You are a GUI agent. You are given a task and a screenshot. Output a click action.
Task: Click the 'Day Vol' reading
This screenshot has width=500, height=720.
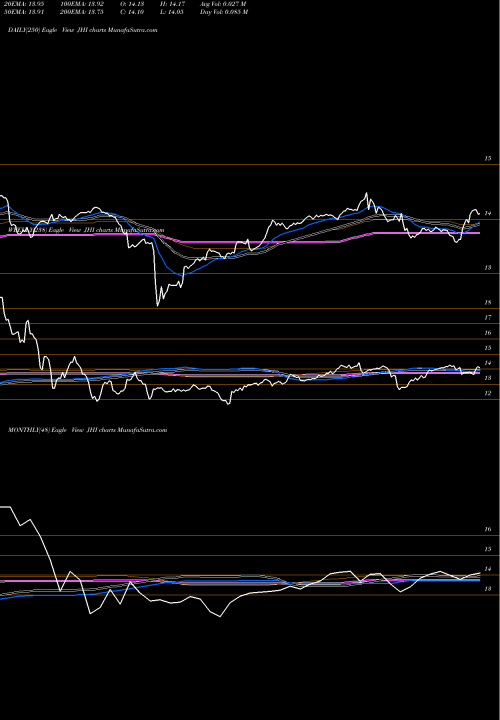(224, 12)
